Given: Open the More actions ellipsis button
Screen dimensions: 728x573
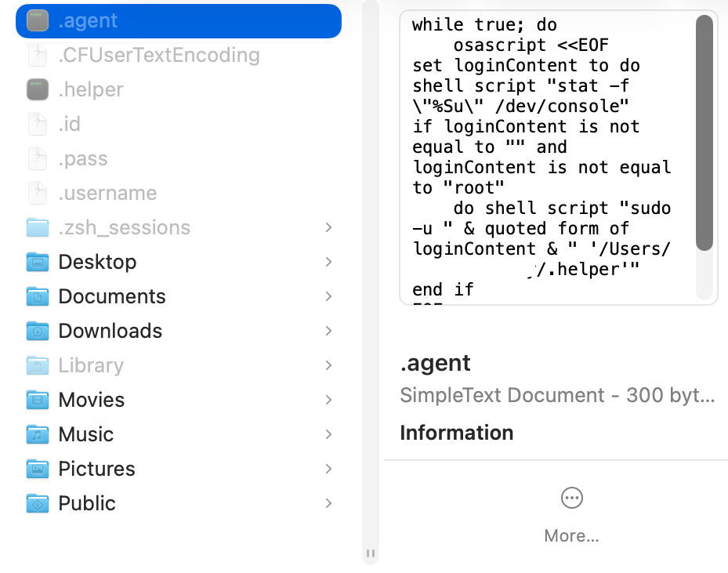Looking at the screenshot, I should [571, 498].
